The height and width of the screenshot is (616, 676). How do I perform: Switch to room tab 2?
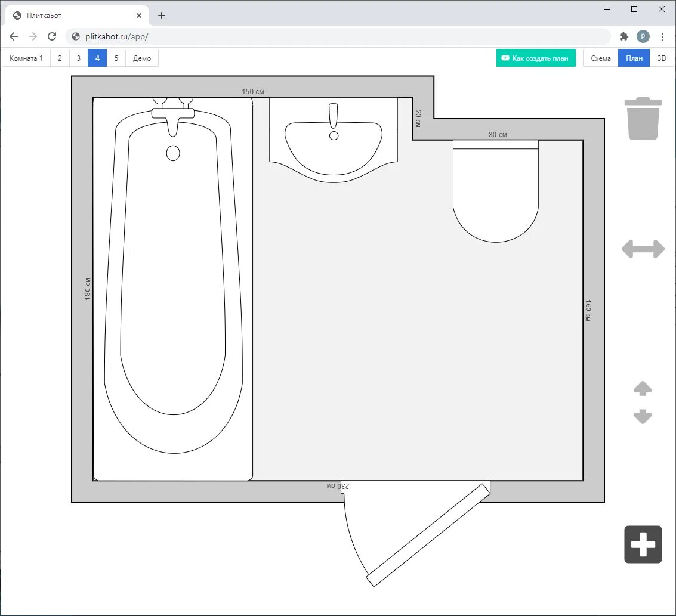pos(60,58)
